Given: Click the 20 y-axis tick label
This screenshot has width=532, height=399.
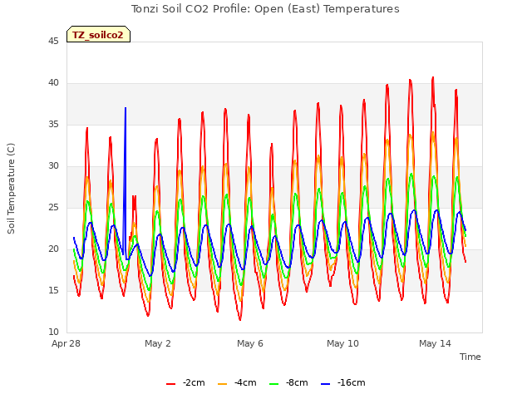Looking at the screenshot, I should click(x=53, y=249).
